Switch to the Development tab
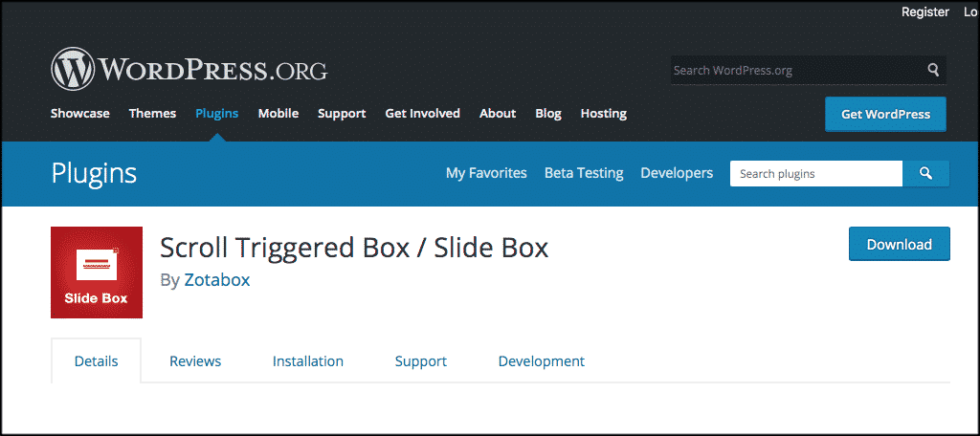 click(x=542, y=361)
